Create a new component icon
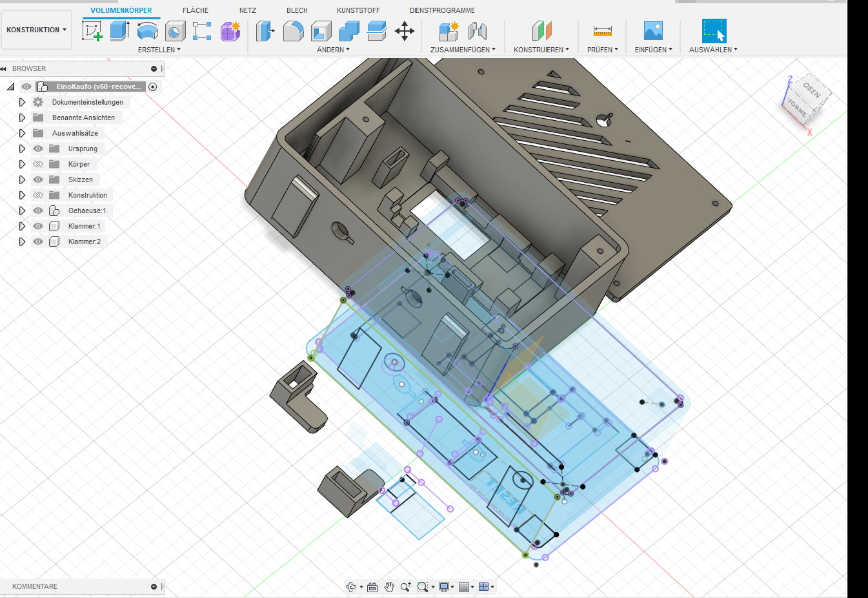 point(449,30)
